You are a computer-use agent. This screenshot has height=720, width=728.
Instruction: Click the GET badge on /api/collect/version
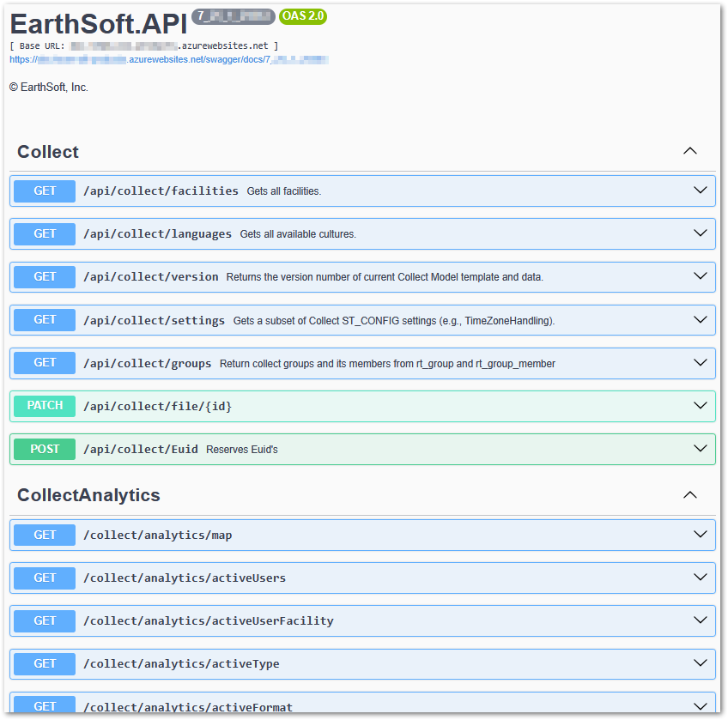click(44, 276)
